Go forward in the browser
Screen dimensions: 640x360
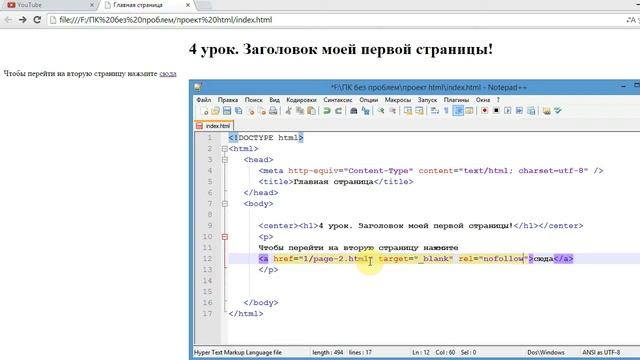coord(23,20)
